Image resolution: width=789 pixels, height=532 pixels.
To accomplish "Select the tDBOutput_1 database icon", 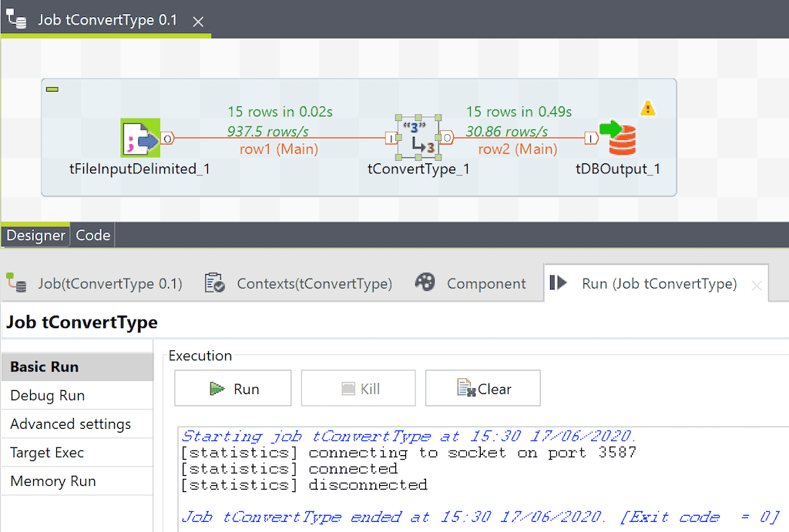I will (621, 137).
